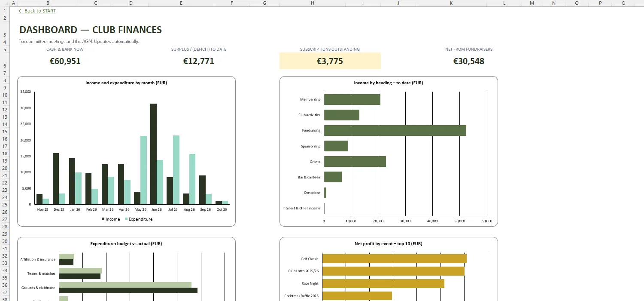The image size is (644, 301).
Task: Select row 30 header
Action: (4, 241)
